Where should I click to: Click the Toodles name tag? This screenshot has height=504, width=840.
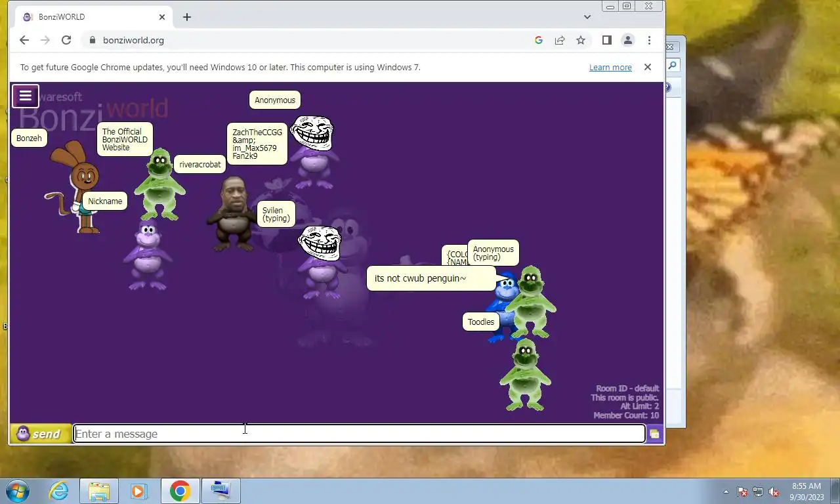(x=481, y=322)
